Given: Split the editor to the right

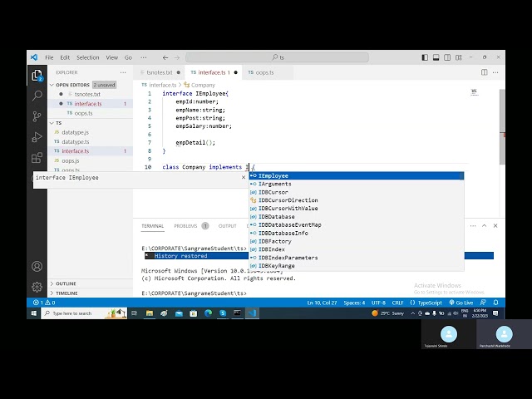Looking at the screenshot, I should pyautogui.click(x=484, y=72).
